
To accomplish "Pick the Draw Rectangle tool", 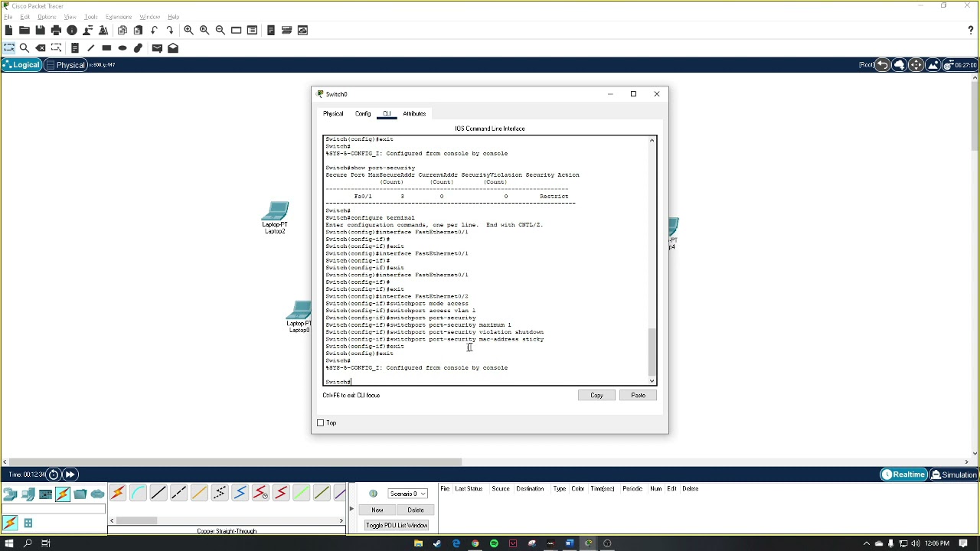I will click(x=106, y=48).
